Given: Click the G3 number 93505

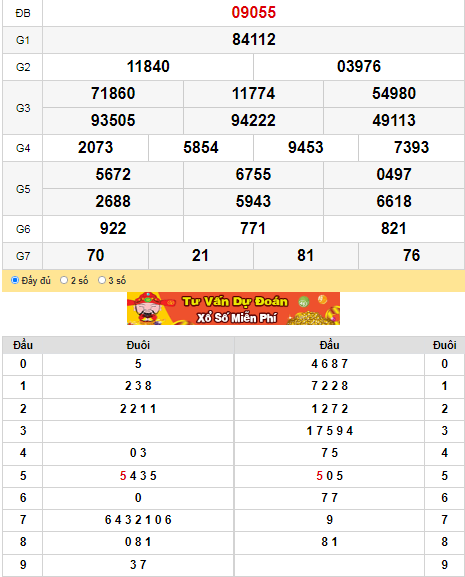Looking at the screenshot, I should click(113, 120).
